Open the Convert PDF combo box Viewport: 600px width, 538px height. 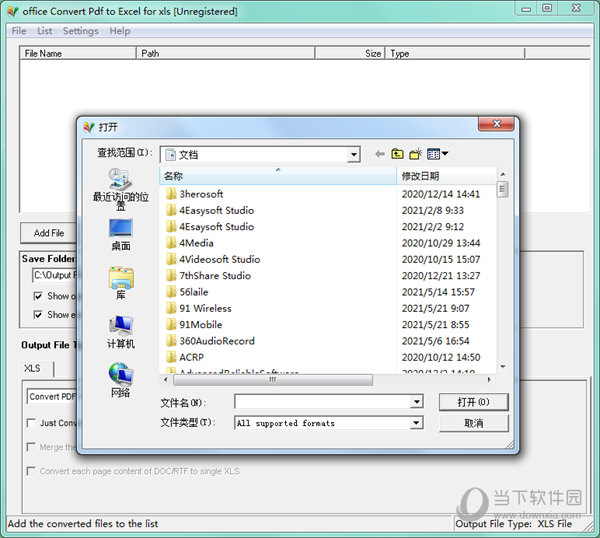pos(52,397)
